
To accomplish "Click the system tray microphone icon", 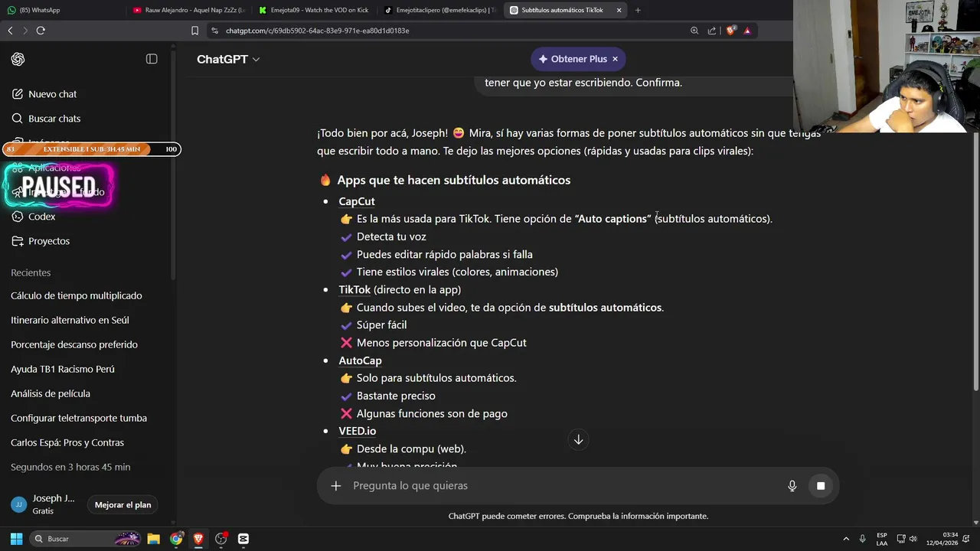I will pyautogui.click(x=863, y=539).
